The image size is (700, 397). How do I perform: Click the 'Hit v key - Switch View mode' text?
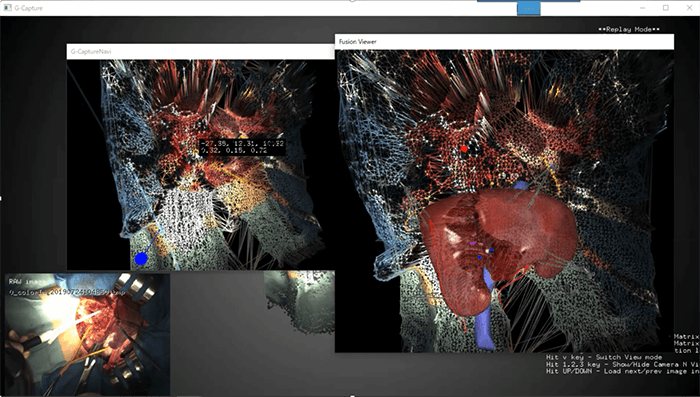604,357
